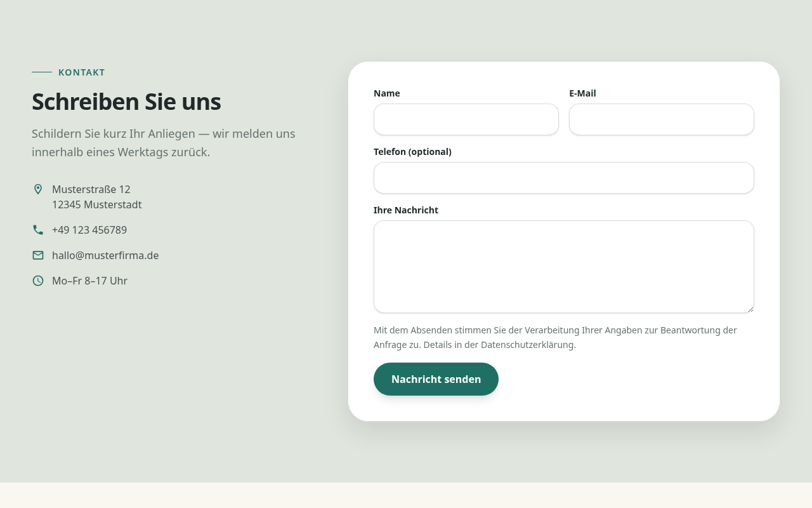Click the clock icon next to Mo–Fr 8–17 Uhr
Image resolution: width=812 pixels, height=508 pixels.
(x=38, y=281)
